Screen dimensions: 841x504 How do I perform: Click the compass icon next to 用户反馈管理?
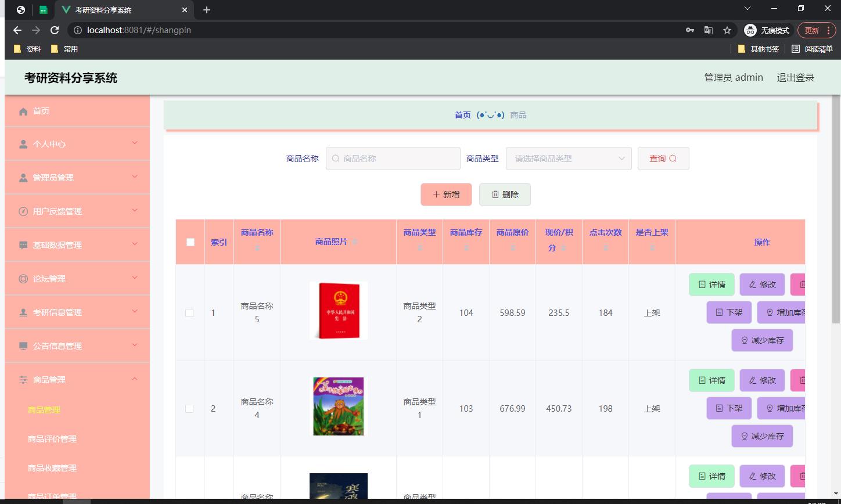[x=23, y=211]
